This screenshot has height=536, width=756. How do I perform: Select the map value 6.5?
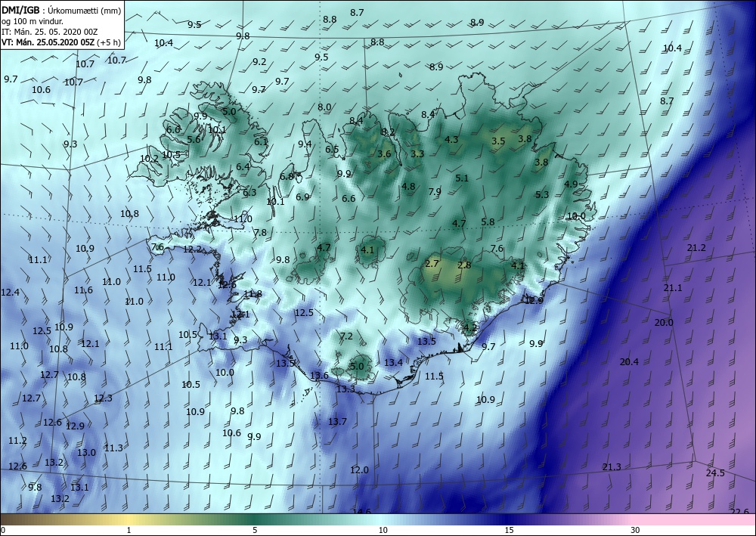click(332, 149)
